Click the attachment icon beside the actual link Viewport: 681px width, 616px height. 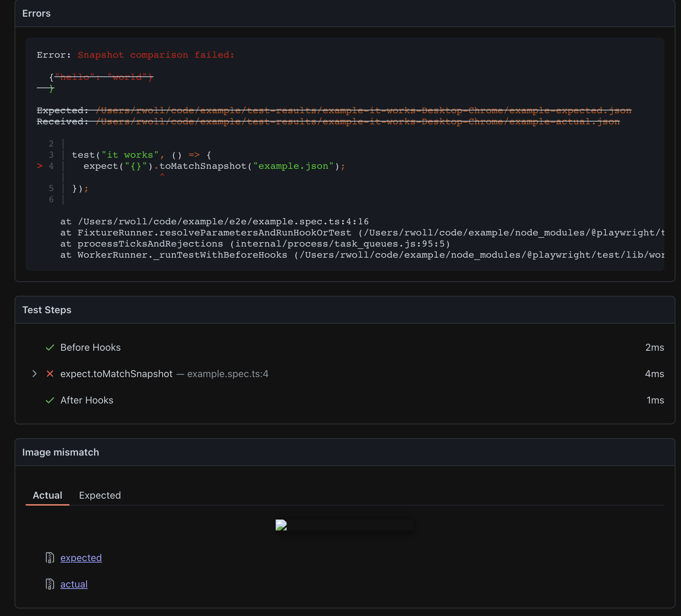50,584
